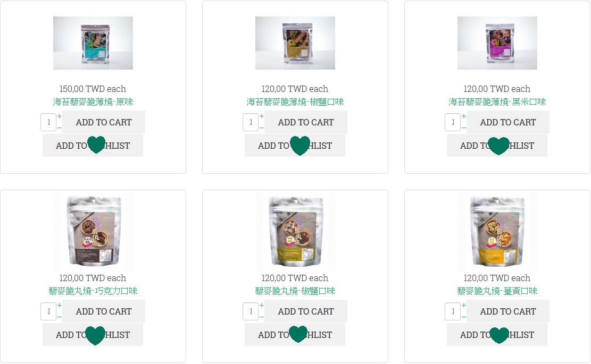Click the heart icon for 藜麥脆丸燒-薑黃口味
591x364 pixels.
pyautogui.click(x=499, y=335)
